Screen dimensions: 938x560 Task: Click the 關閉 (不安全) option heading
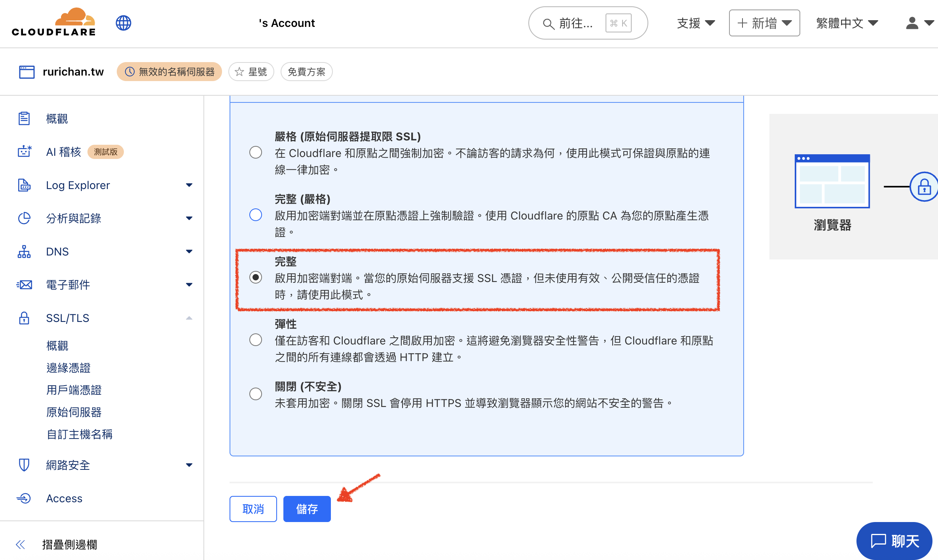[x=308, y=386]
